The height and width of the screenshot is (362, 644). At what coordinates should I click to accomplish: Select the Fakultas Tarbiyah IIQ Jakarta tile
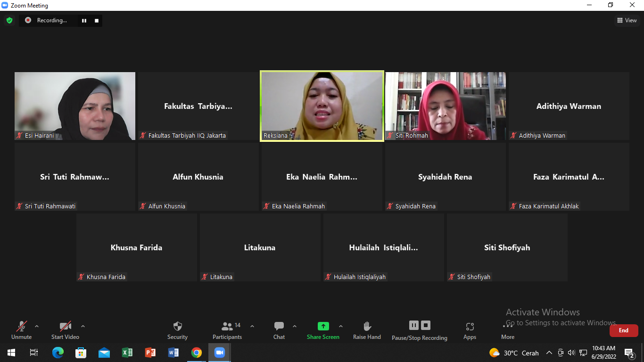click(198, 106)
